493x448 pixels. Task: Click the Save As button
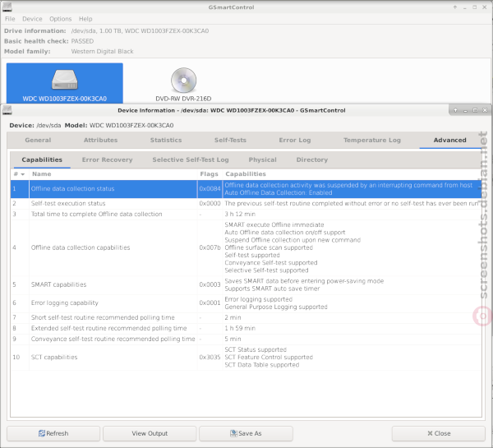pyautogui.click(x=246, y=433)
